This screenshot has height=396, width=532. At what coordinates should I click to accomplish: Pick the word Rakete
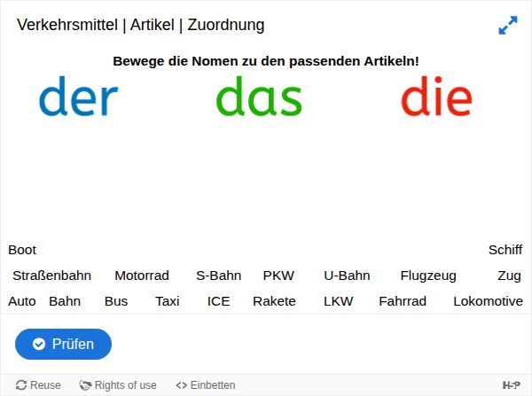click(x=274, y=301)
